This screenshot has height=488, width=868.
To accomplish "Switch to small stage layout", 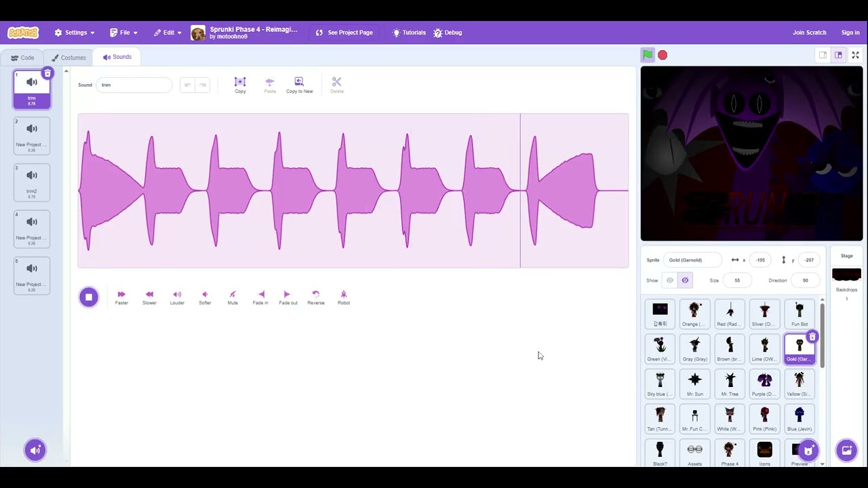I will click(x=823, y=56).
